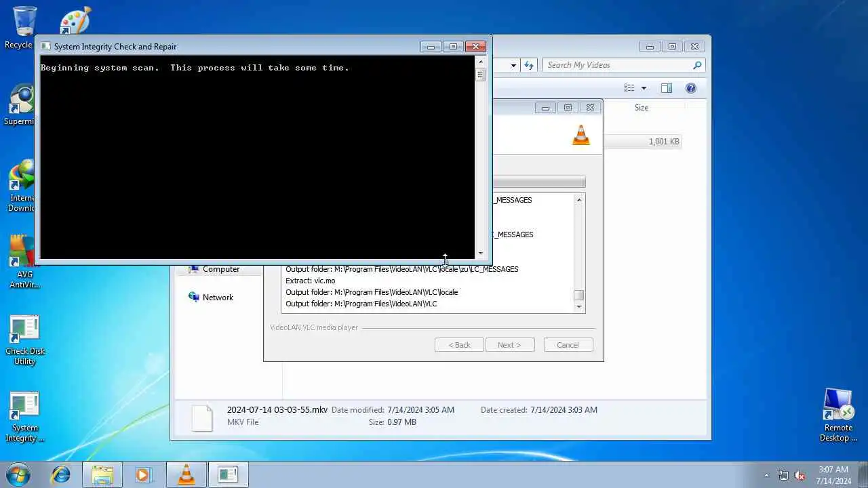Change your view icon in Explorer toolbar
Viewport: 868px width, 488px height.
pos(629,88)
